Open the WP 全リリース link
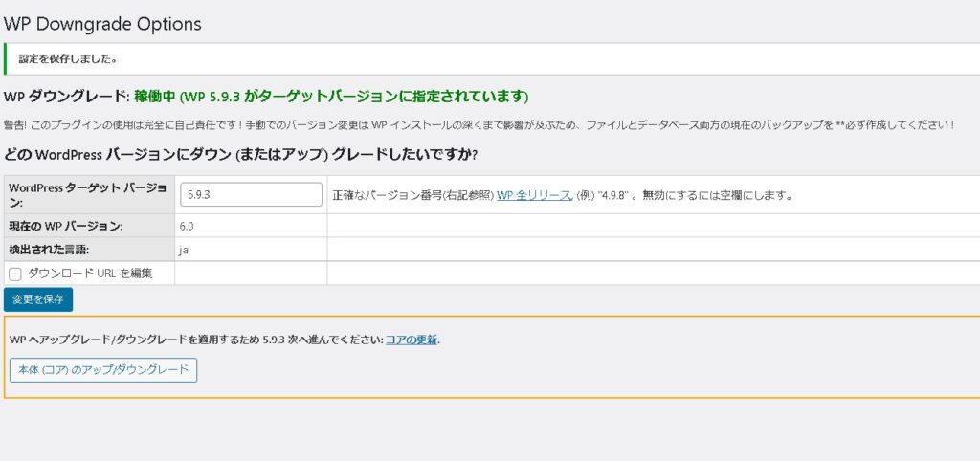The image size is (980, 461). (x=534, y=195)
